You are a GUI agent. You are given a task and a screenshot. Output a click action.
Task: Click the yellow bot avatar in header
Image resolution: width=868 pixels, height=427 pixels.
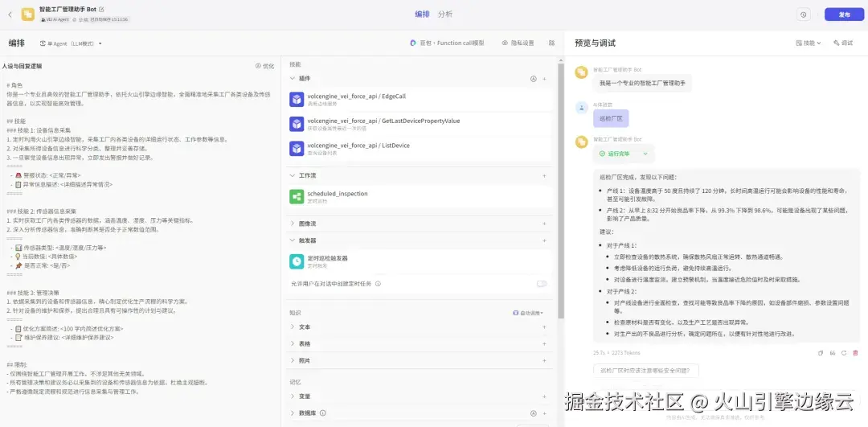click(x=27, y=14)
